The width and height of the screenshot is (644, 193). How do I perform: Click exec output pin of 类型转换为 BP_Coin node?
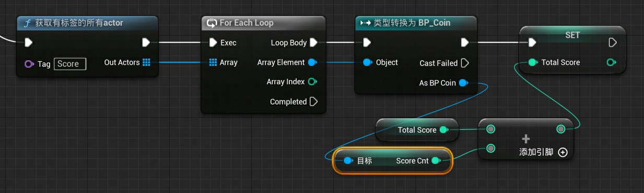click(465, 42)
